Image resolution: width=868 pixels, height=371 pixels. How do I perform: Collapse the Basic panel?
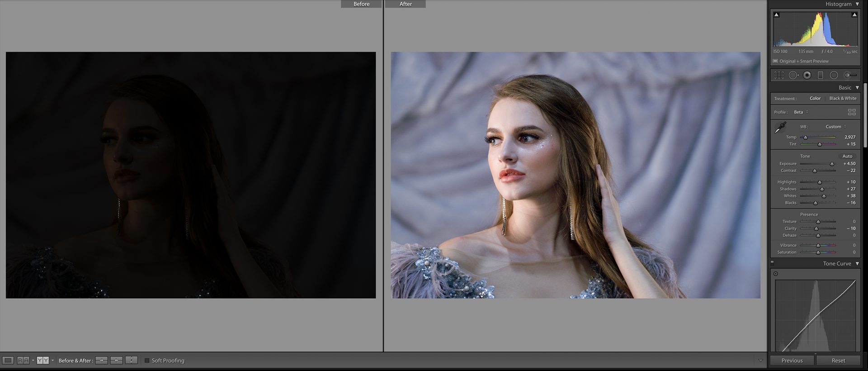point(857,88)
